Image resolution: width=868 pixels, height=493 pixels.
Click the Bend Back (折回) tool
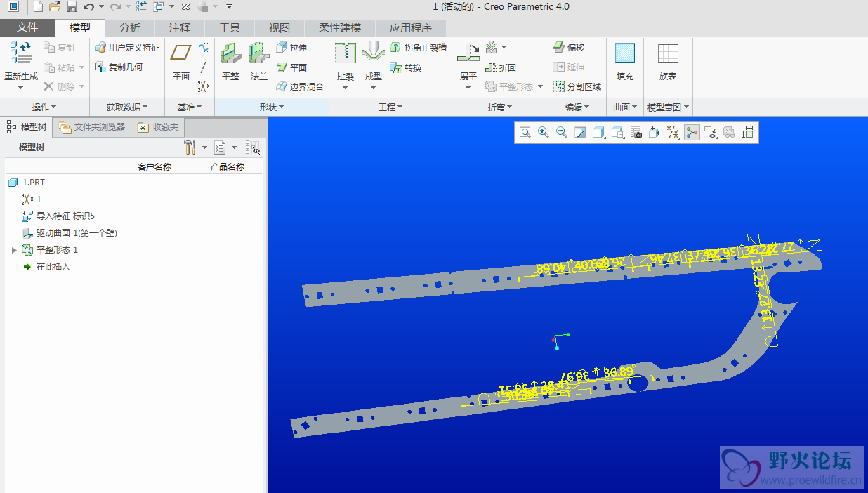(501, 67)
